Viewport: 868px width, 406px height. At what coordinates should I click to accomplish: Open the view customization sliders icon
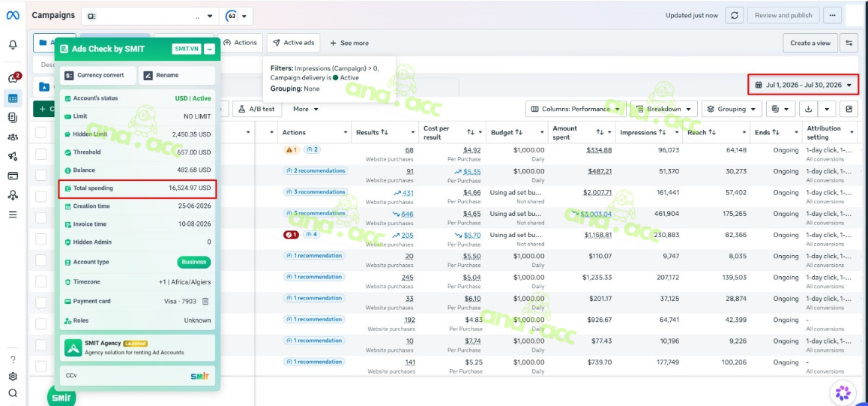pos(849,43)
